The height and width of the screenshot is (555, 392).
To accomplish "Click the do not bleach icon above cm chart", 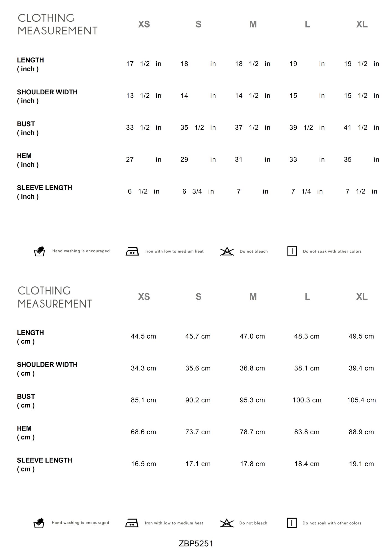I will point(227,251).
